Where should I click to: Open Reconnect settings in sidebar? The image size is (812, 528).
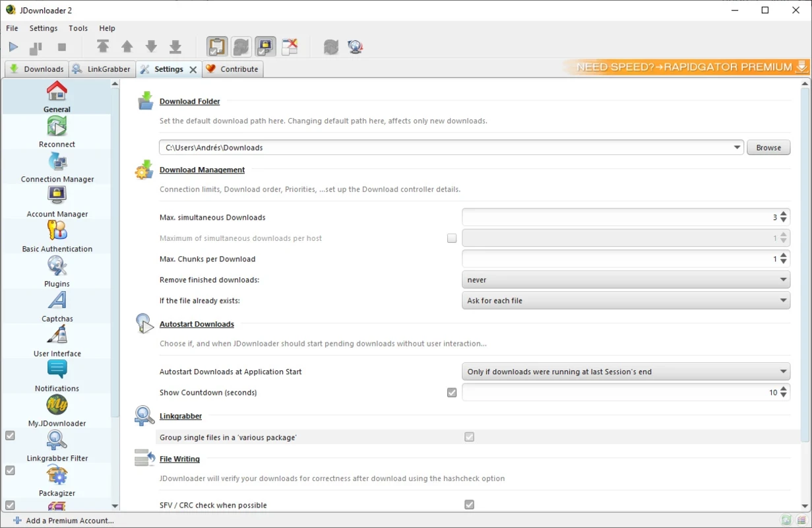pyautogui.click(x=57, y=132)
